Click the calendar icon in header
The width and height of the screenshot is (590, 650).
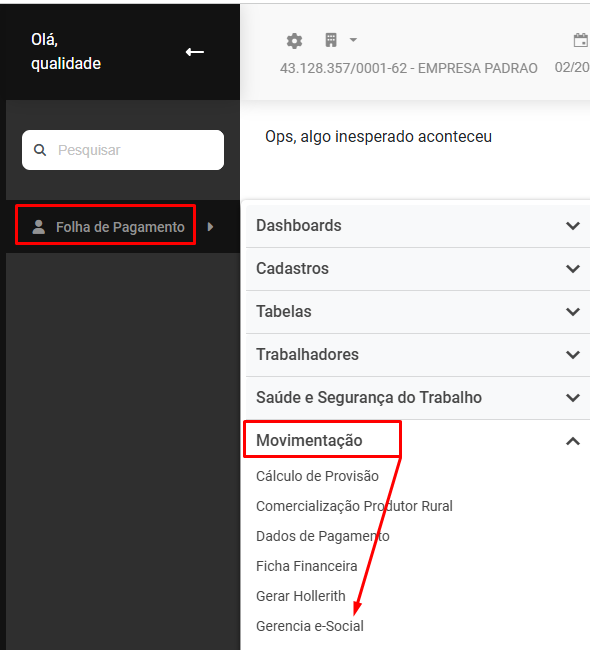(x=580, y=41)
